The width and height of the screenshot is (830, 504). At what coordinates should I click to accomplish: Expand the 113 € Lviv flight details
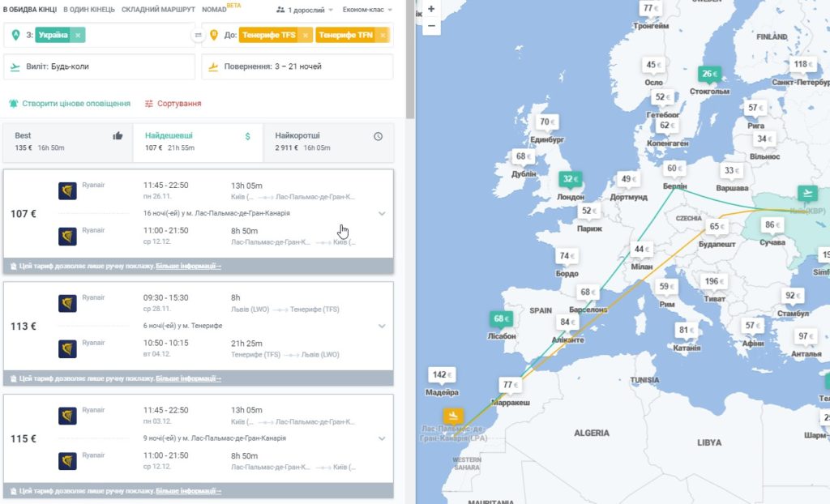coord(383,326)
